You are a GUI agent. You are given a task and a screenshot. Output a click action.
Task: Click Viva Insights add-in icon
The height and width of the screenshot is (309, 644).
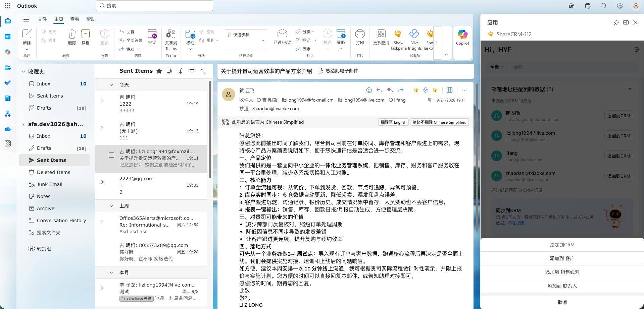pyautogui.click(x=414, y=34)
